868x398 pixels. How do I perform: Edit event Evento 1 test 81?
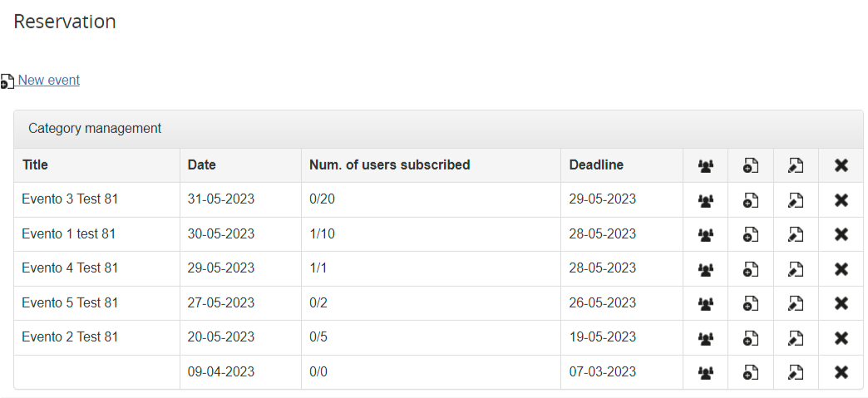796,234
